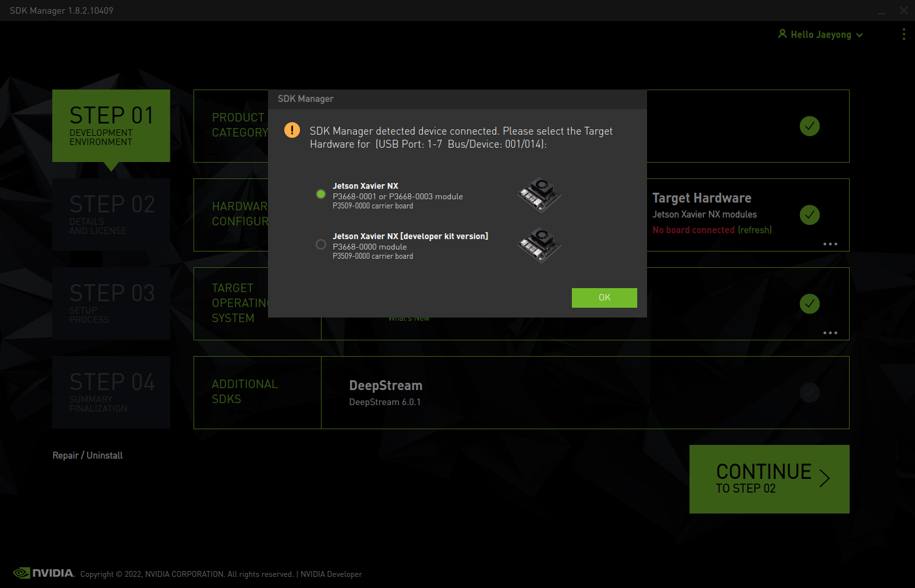Image resolution: width=915 pixels, height=588 pixels.
Task: Select Step 04 Summary Finalization tab
Action: point(111,392)
